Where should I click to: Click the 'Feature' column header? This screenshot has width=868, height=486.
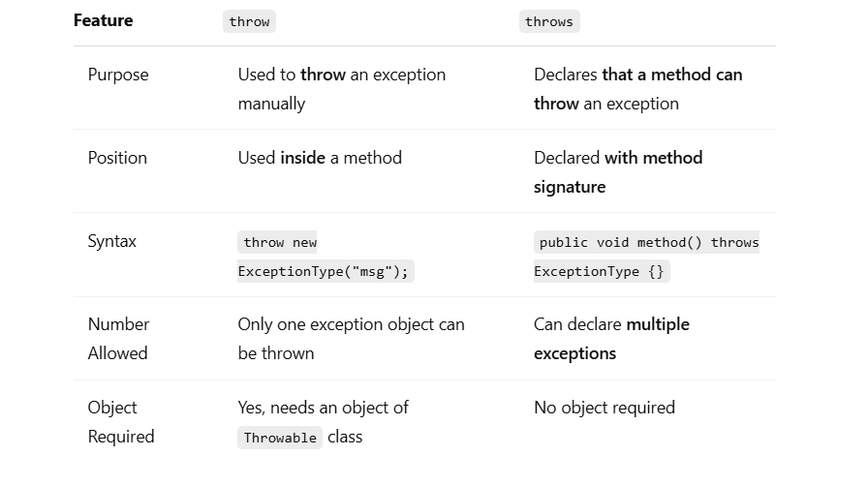[x=103, y=20]
